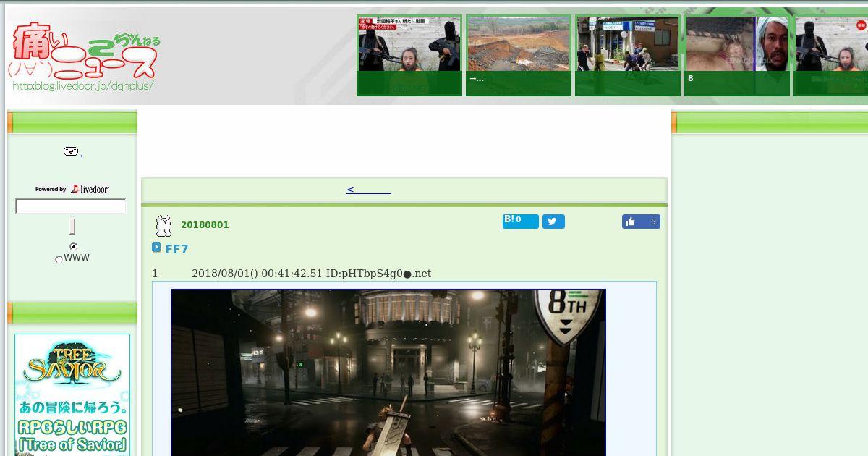Click the date 20180801 text
This screenshot has width=868, height=456.
pyautogui.click(x=205, y=224)
